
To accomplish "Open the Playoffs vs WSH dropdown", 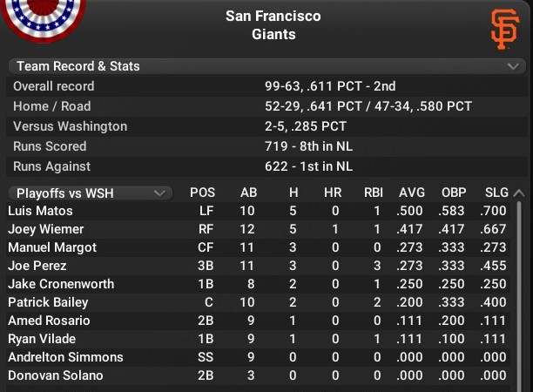I will 91,193.
